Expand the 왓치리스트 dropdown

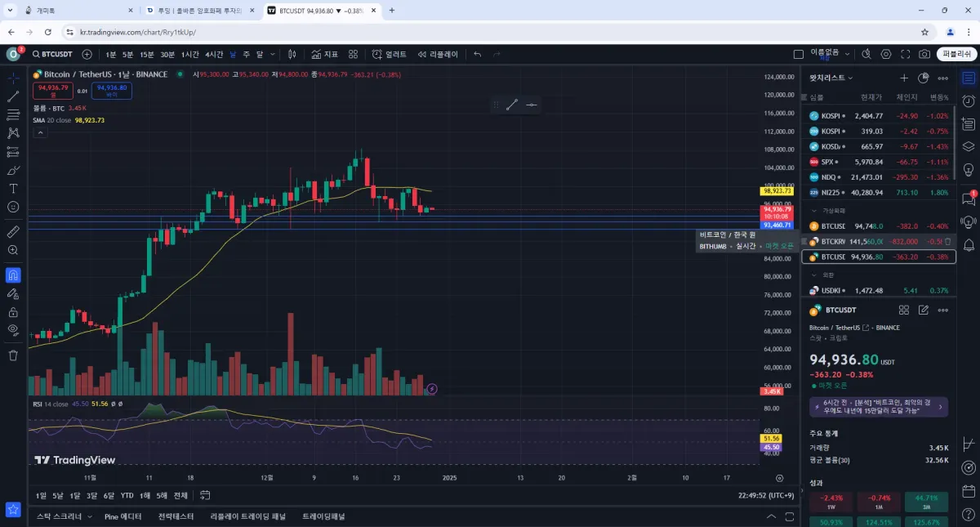point(831,78)
